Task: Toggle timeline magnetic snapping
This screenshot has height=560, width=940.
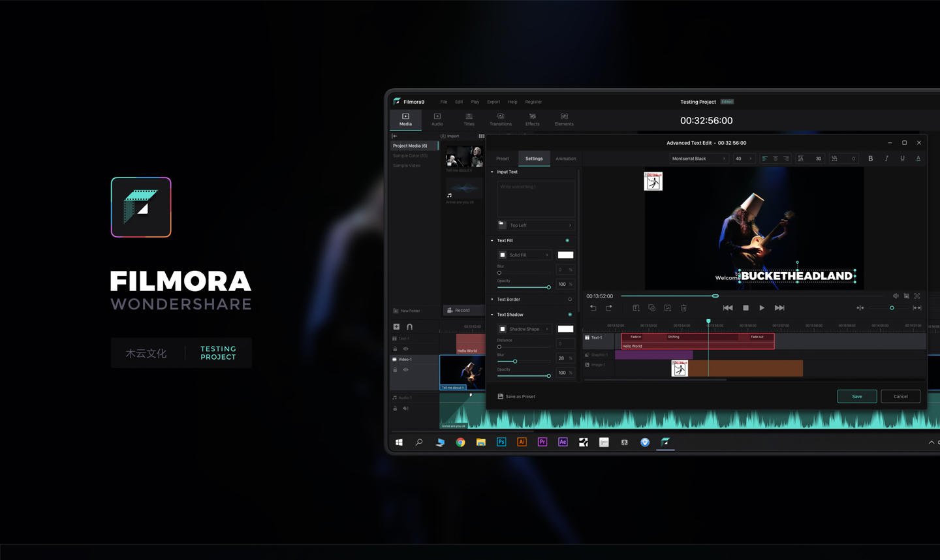Action: click(409, 326)
